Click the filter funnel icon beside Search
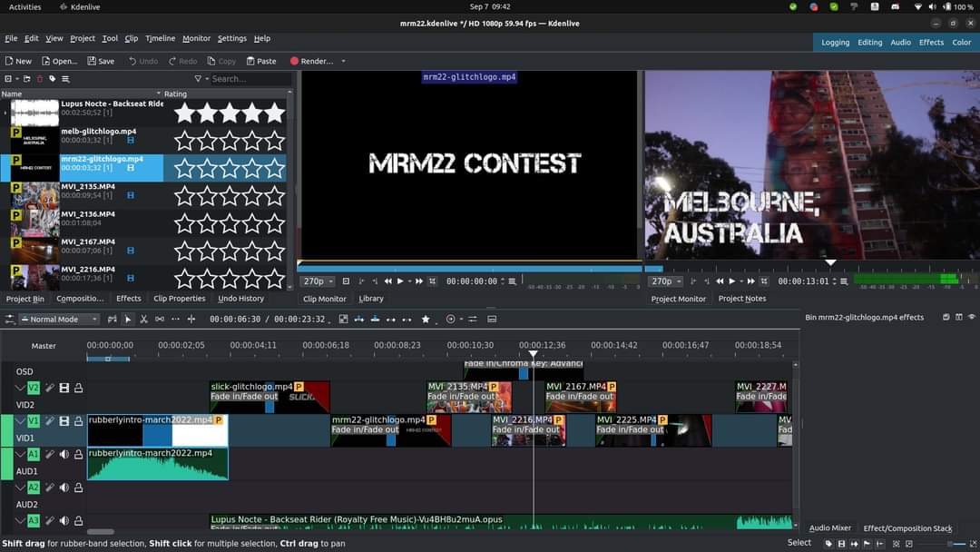Viewport: 980px width, 552px height. click(198, 79)
